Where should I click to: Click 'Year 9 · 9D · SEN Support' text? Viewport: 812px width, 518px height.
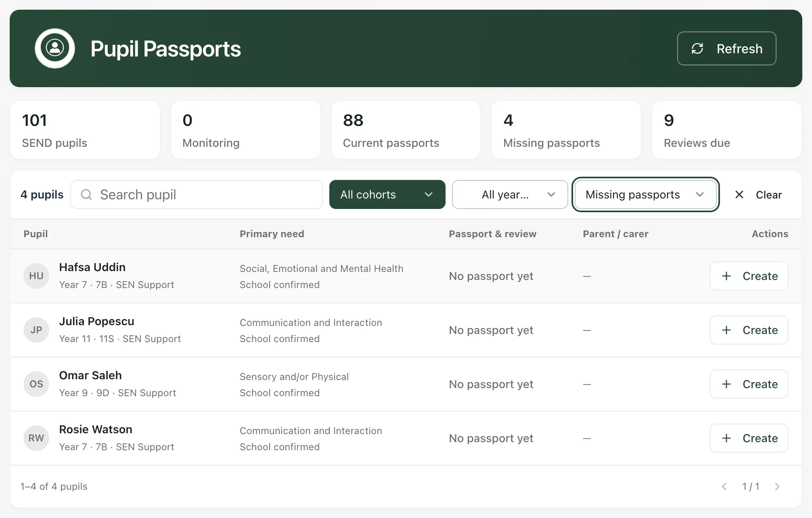(x=118, y=393)
